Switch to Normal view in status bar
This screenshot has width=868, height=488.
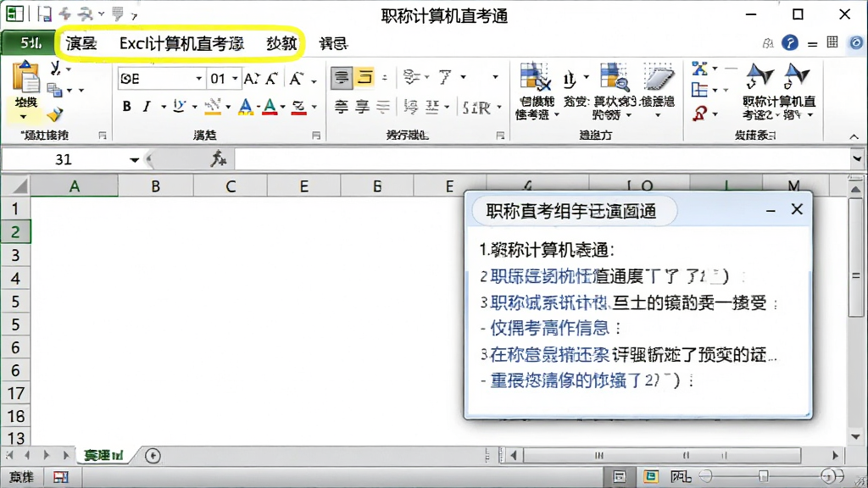pos(620,476)
